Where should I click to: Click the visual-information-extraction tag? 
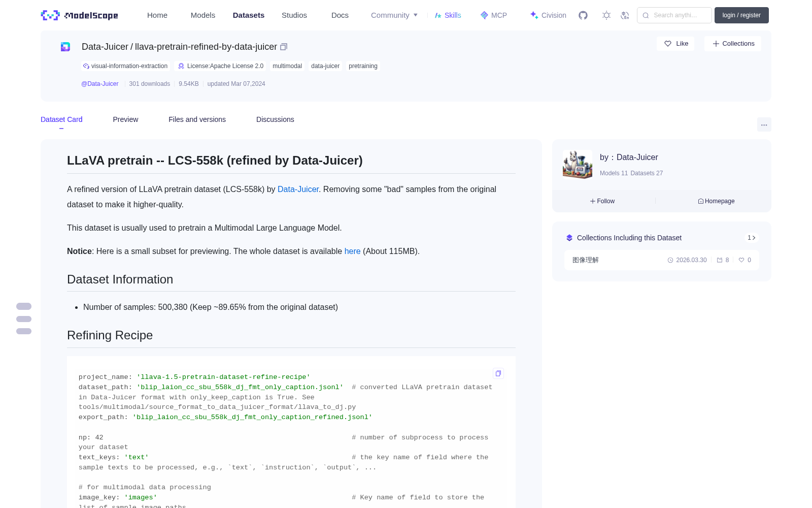click(125, 66)
